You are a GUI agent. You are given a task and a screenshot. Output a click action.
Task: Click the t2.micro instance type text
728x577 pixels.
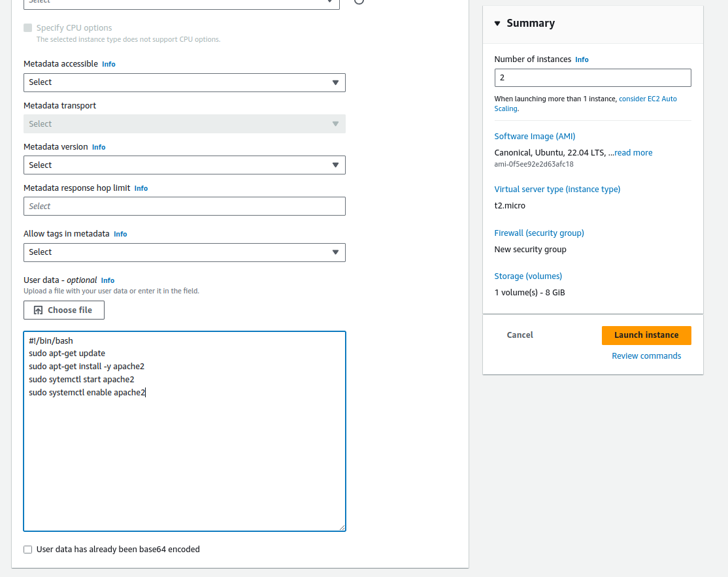pyautogui.click(x=510, y=206)
